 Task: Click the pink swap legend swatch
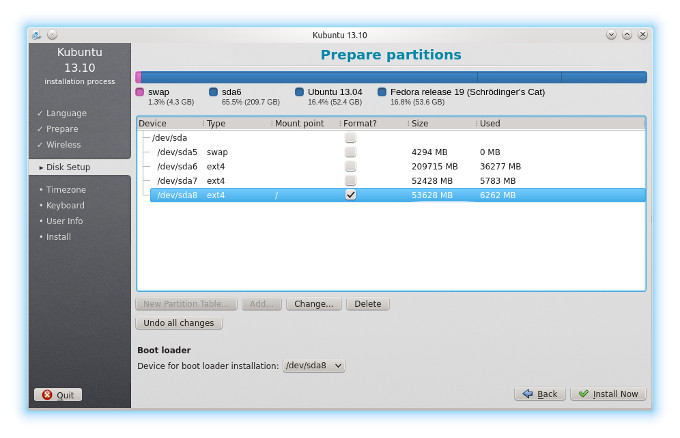pos(140,92)
